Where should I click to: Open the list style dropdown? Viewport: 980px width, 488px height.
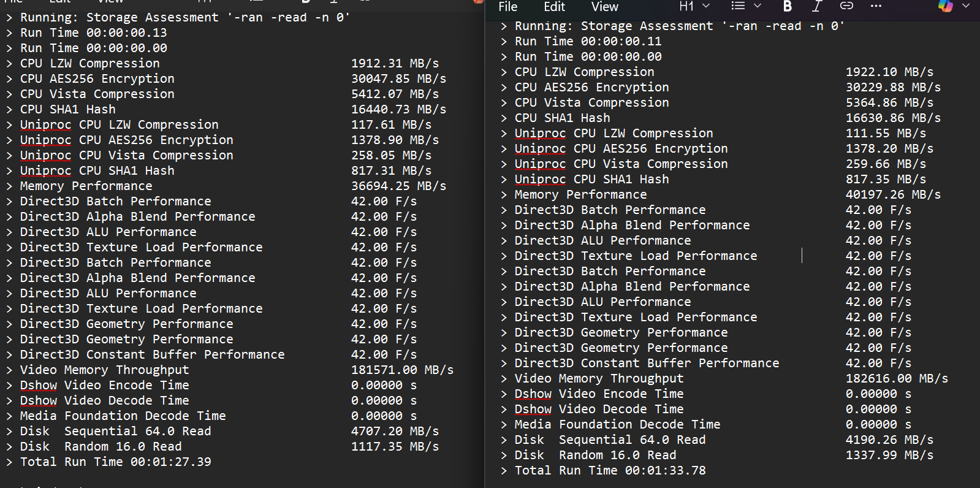746,6
